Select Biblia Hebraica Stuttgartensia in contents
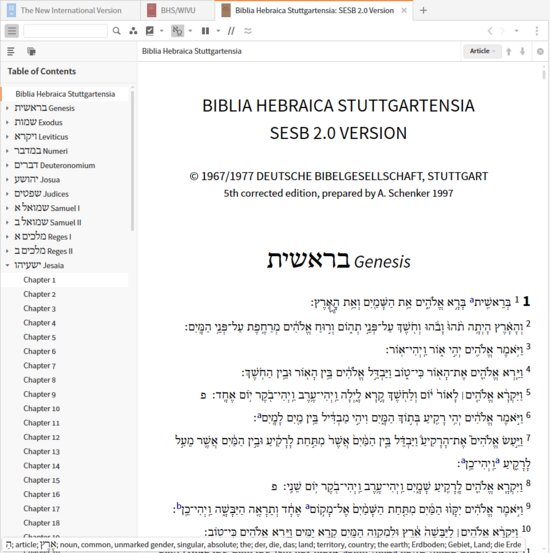The height and width of the screenshot is (553, 550). point(65,94)
